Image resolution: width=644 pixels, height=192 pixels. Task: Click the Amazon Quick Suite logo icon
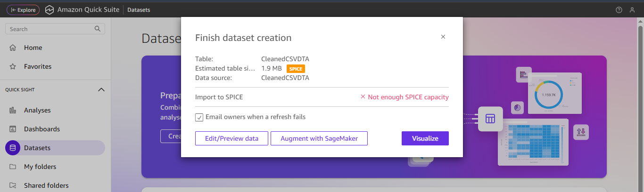(50, 10)
